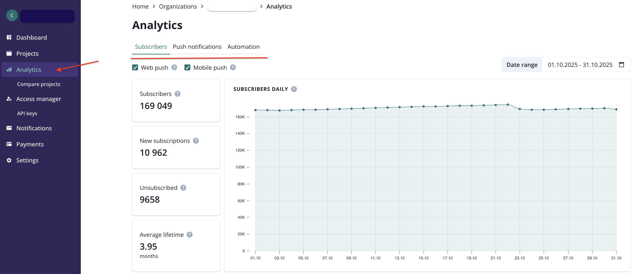Click help icon beside Subscribers Daily title
This screenshot has height=274, width=644.
(294, 89)
